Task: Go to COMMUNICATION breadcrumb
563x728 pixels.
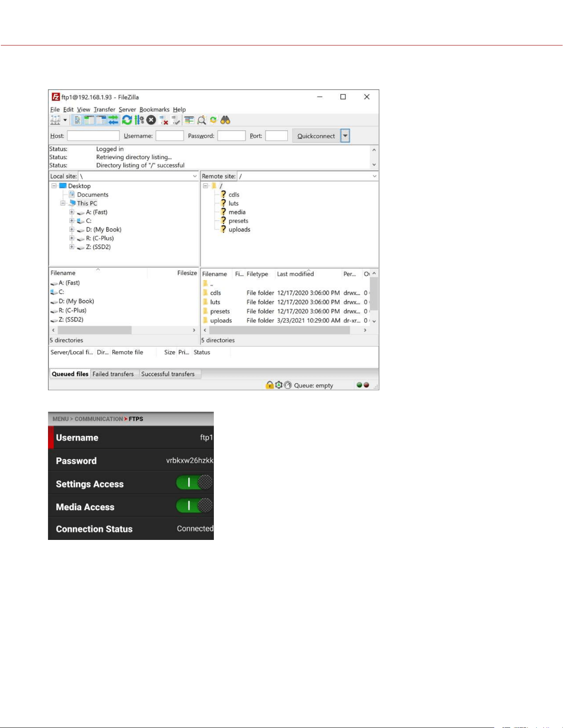Action: click(98, 419)
